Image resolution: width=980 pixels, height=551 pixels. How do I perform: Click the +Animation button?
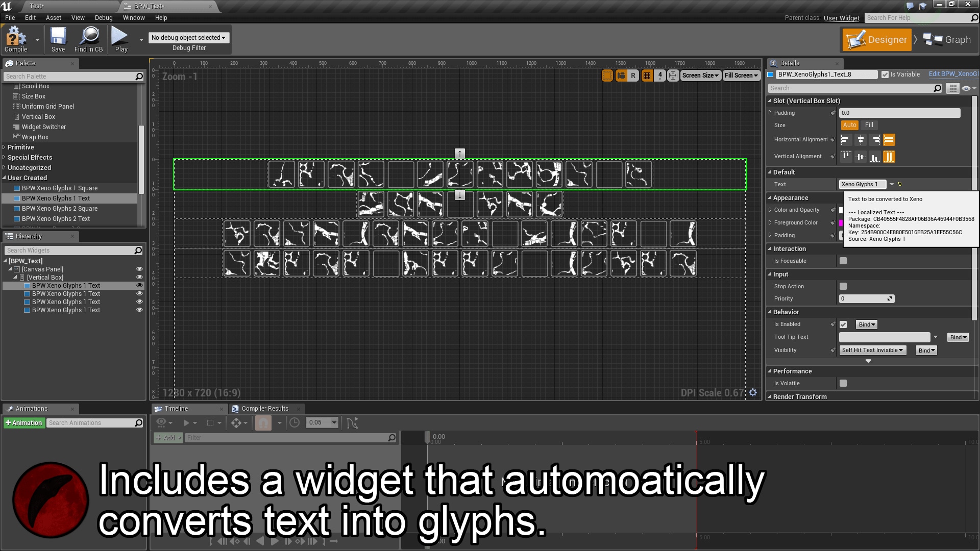tap(24, 422)
